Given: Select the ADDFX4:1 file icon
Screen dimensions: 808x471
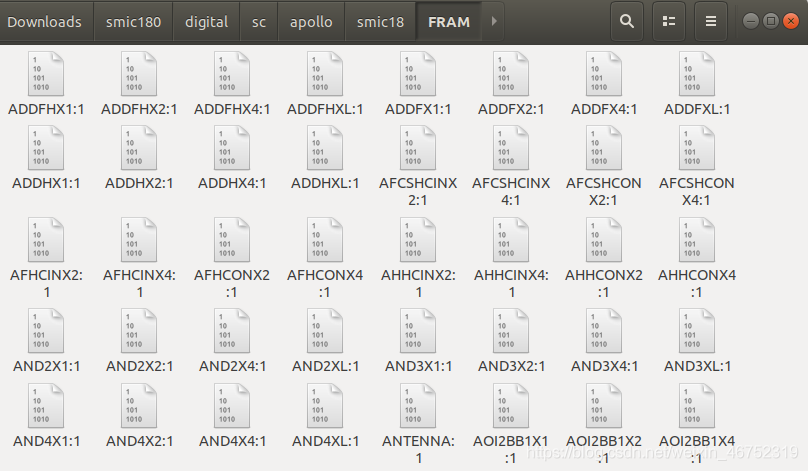Looking at the screenshot, I should click(x=604, y=74).
